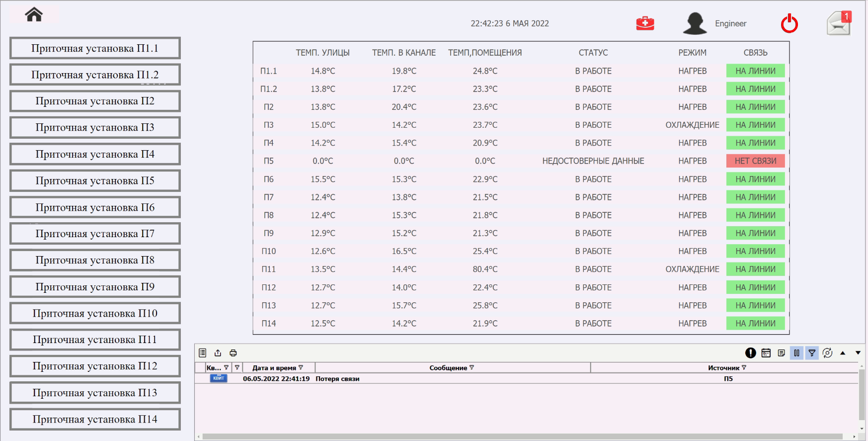Click the ТЕМП. В КАНАЛЕ header
The height and width of the screenshot is (441, 868).
pyautogui.click(x=404, y=53)
